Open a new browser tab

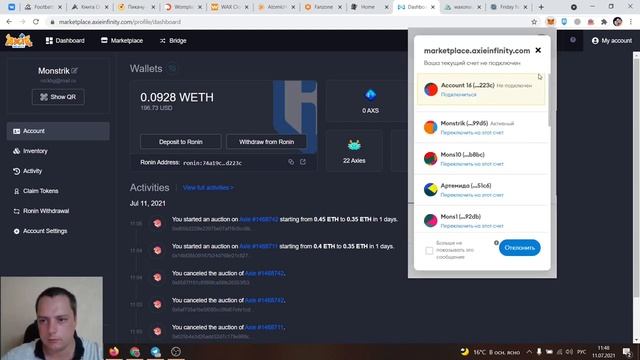click(541, 7)
